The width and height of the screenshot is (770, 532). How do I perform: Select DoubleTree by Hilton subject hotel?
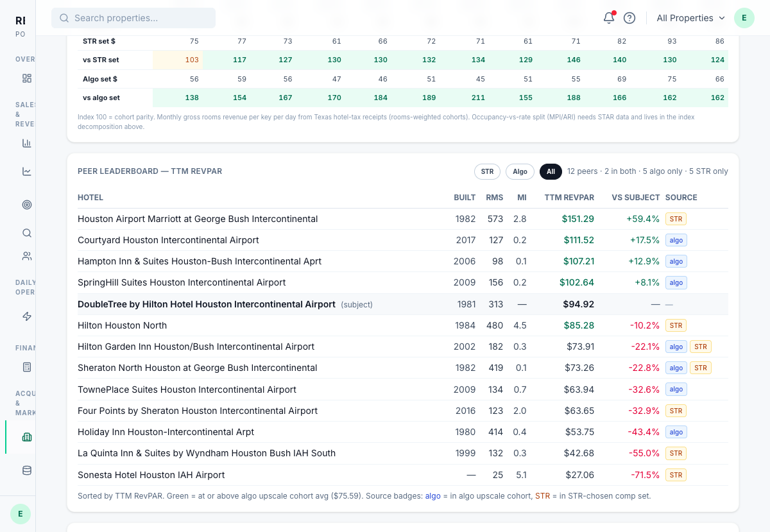point(207,304)
